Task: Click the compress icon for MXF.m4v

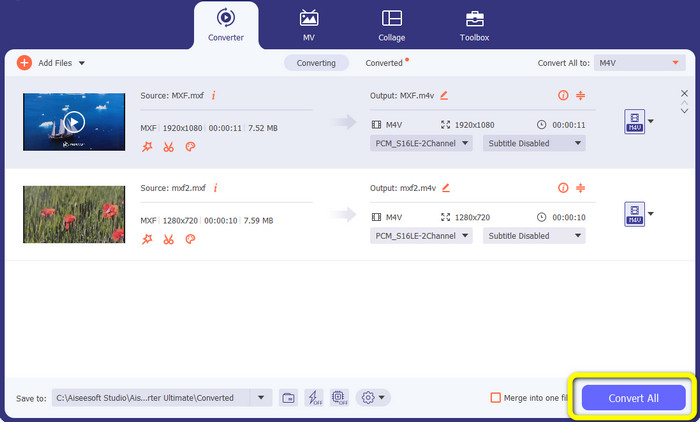Action: click(x=580, y=95)
